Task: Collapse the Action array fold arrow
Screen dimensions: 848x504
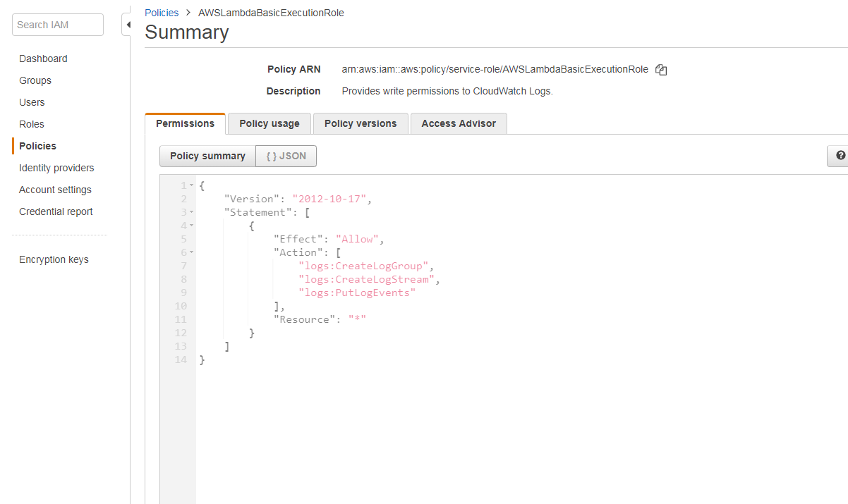Action: (x=192, y=252)
